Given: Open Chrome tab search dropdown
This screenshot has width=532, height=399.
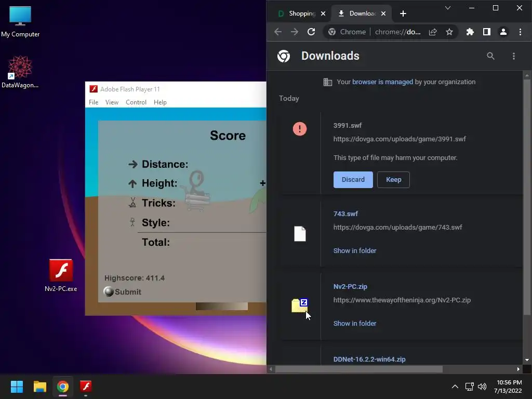Looking at the screenshot, I should [x=448, y=8].
